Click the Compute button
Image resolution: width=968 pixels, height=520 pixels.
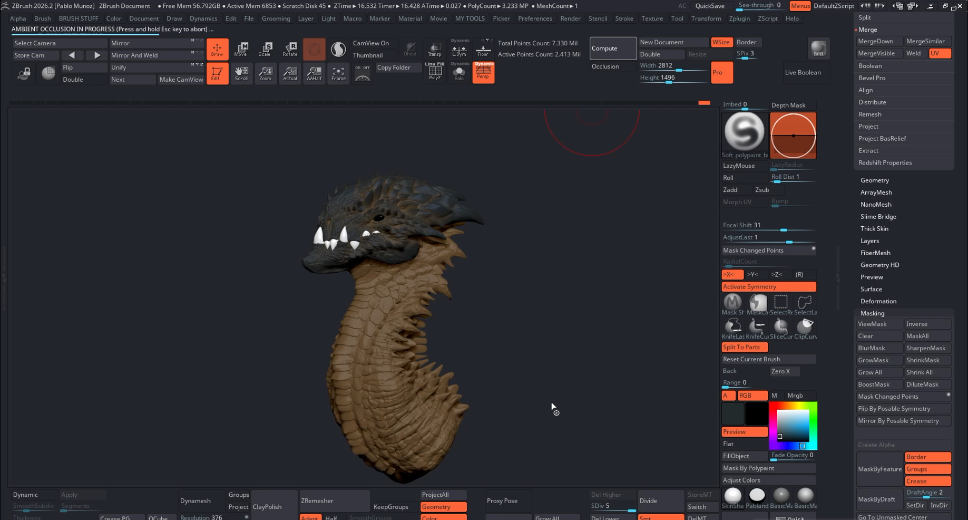pos(612,48)
